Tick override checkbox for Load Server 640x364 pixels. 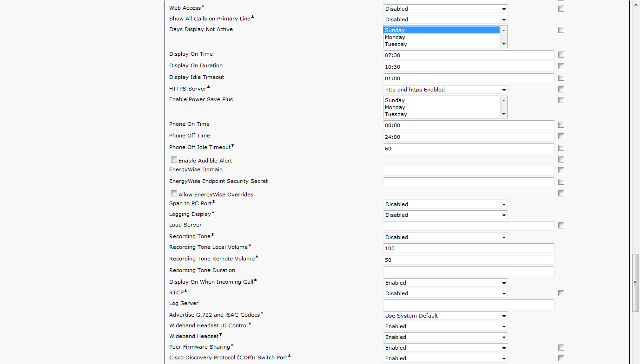pyautogui.click(x=561, y=226)
